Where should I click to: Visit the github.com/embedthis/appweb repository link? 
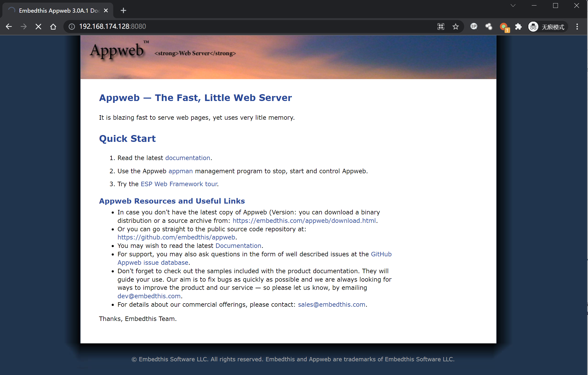pos(176,237)
